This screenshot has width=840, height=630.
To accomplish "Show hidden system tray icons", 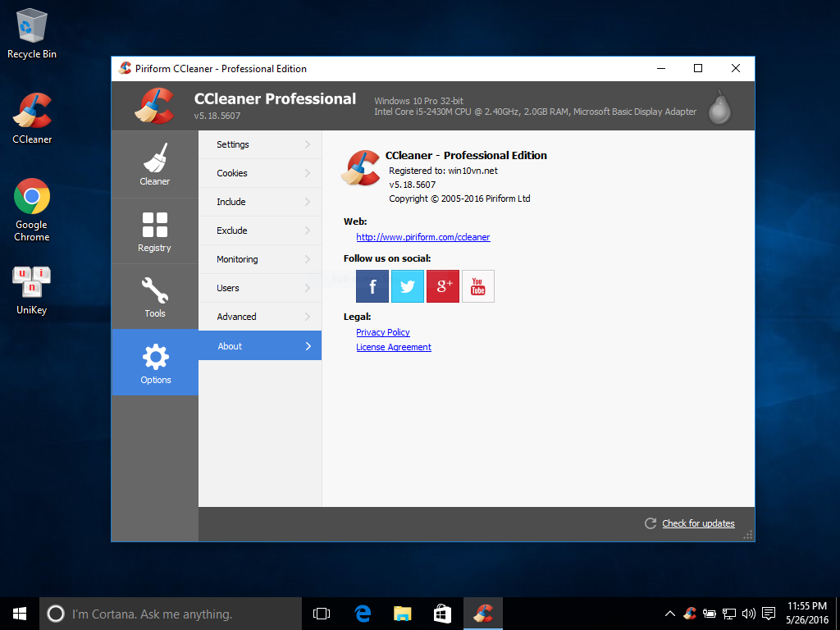I will point(670,614).
